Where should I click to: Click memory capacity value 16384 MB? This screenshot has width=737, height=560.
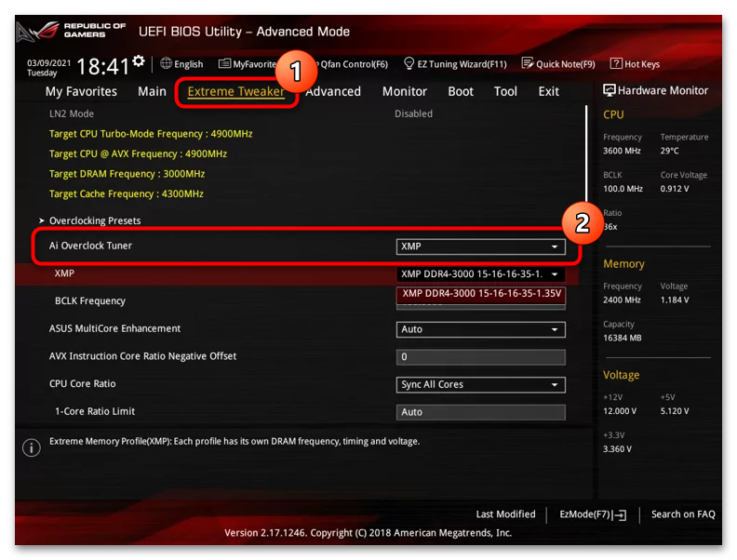(x=623, y=339)
